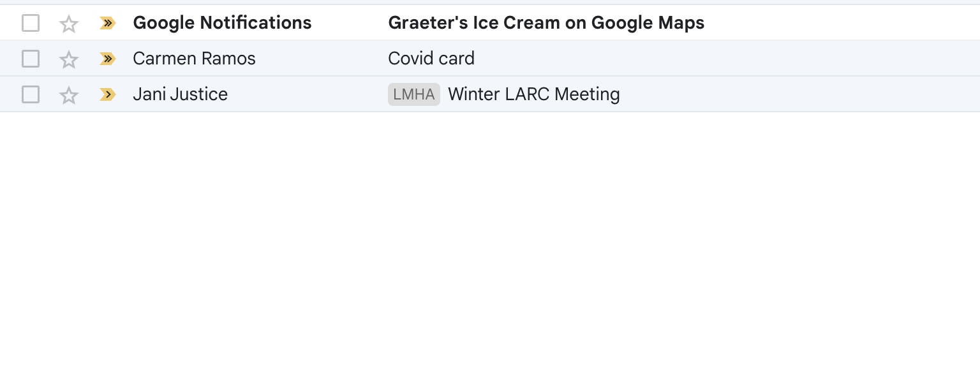Select the Google Notifications email checkbox

click(x=31, y=23)
